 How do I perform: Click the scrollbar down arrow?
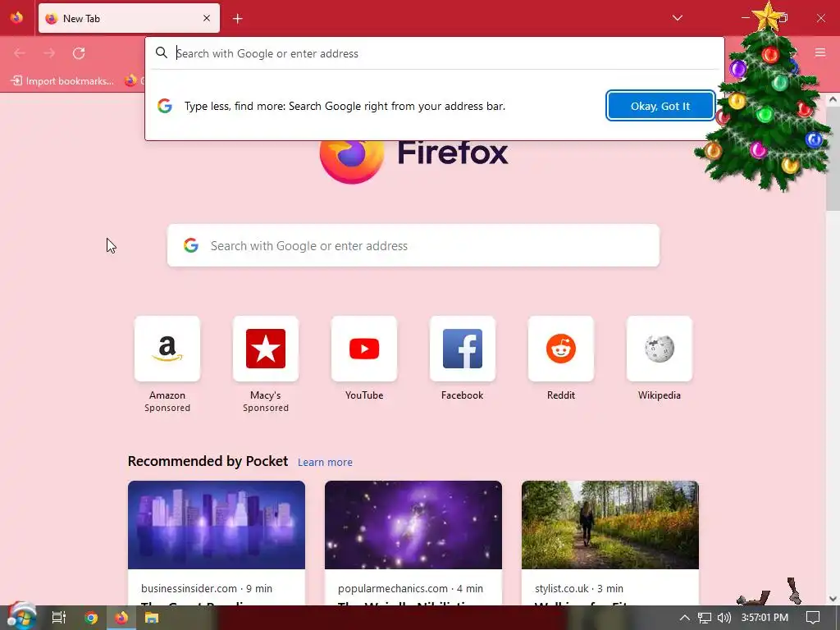[x=833, y=598]
